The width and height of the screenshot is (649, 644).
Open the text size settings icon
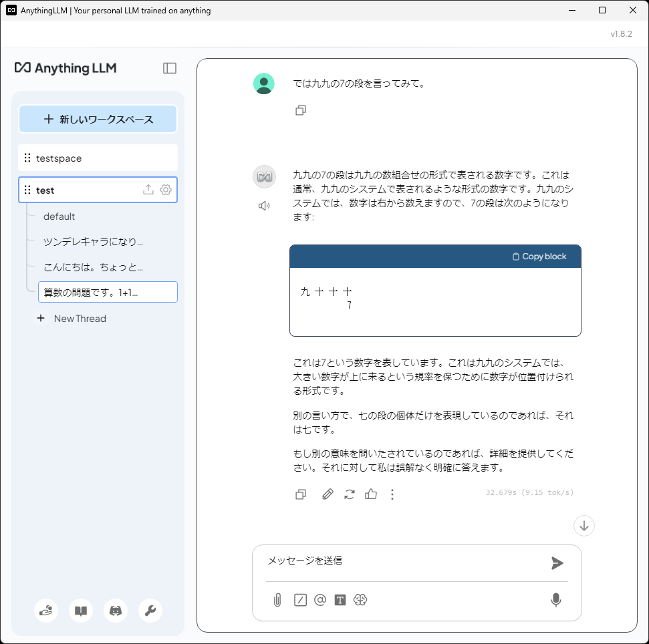[x=341, y=599]
